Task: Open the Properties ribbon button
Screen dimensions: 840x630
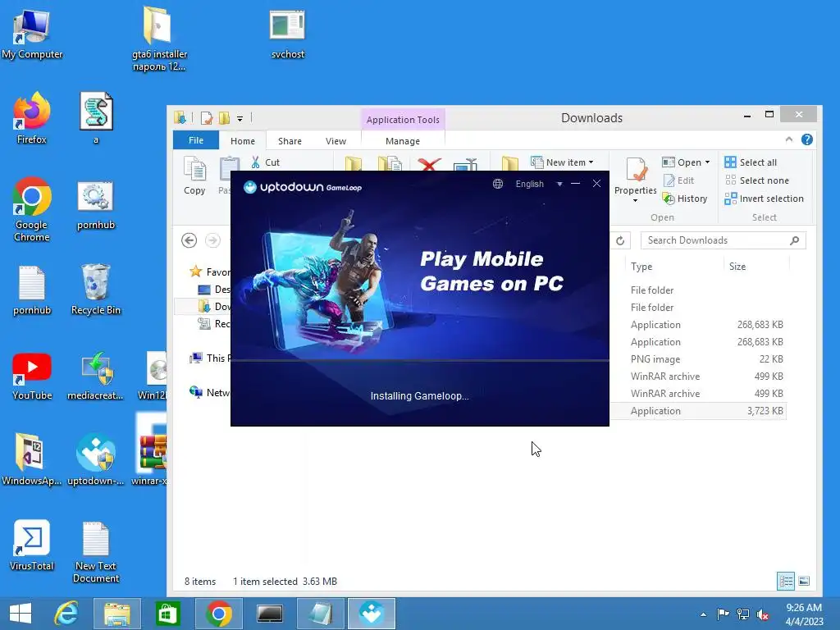Action: pos(636,180)
